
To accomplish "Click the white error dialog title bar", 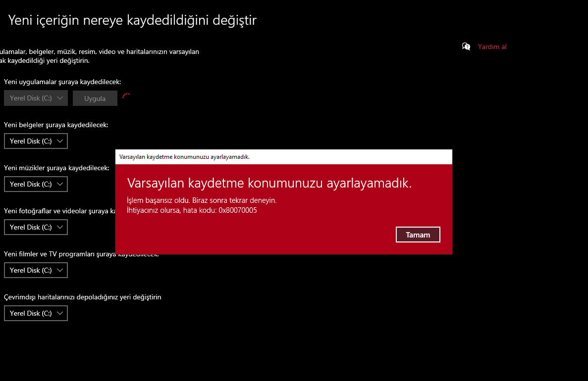I will click(284, 157).
